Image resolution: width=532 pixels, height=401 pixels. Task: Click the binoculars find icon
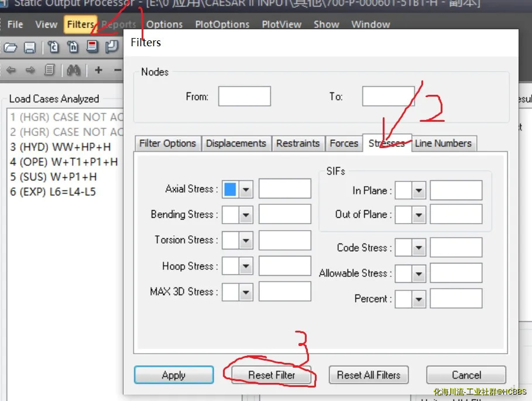point(74,70)
